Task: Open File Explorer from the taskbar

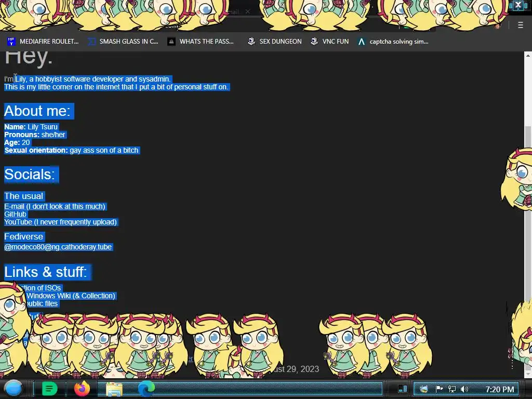Action: click(114, 389)
